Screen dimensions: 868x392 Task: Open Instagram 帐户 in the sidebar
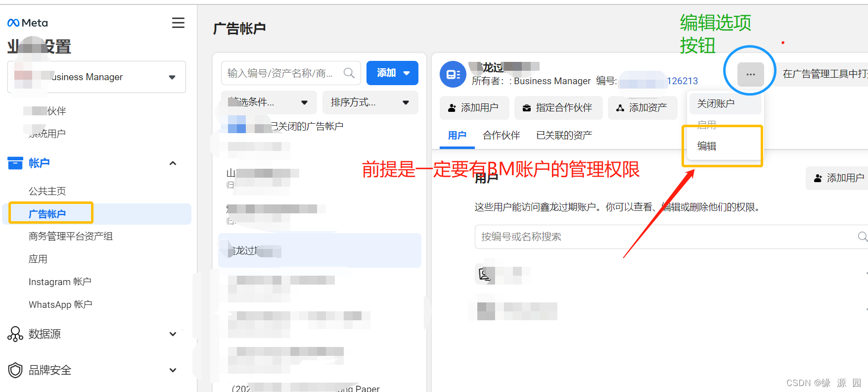60,282
